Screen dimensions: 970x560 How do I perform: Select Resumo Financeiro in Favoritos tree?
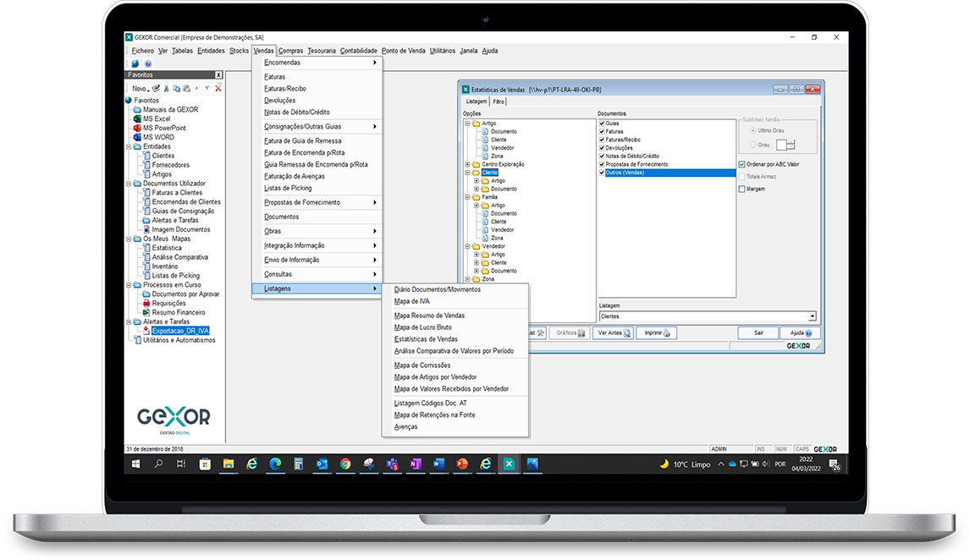178,312
